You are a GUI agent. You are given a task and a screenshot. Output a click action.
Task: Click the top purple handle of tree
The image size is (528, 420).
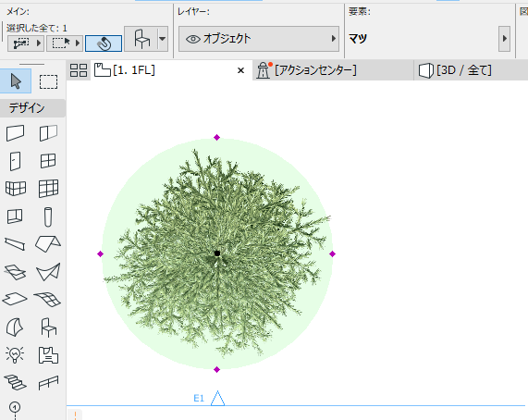click(x=217, y=138)
